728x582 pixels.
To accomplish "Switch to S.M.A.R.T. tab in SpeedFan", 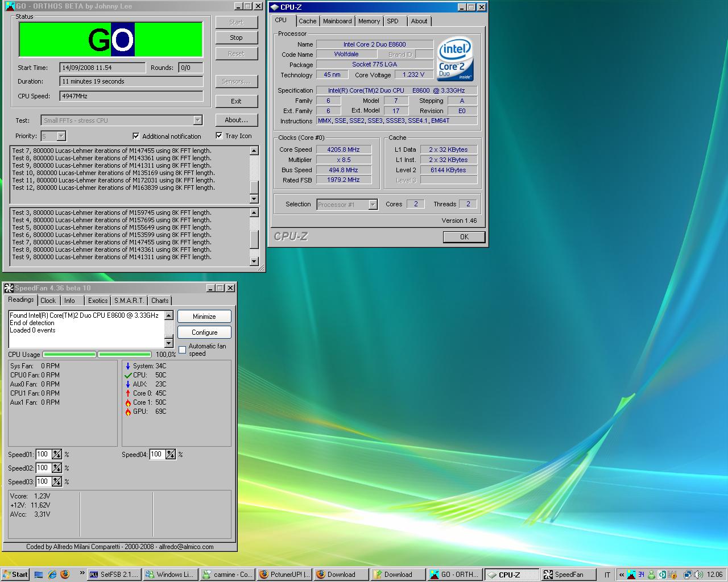I will point(129,301).
